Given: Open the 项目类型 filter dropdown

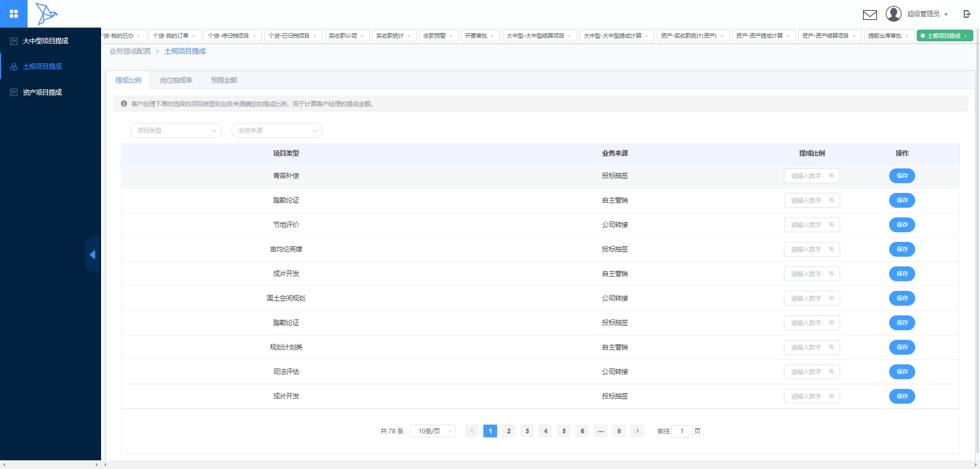Looking at the screenshot, I should 176,131.
